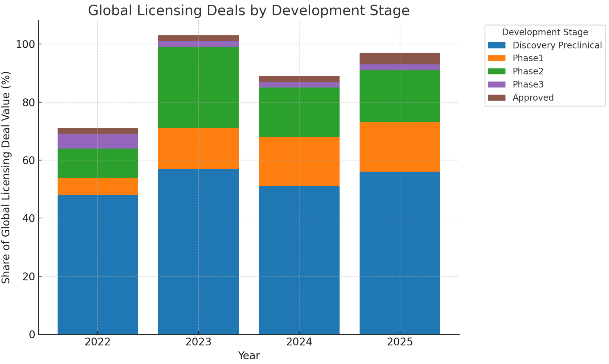The height and width of the screenshot is (364, 609).
Task: Click the 40 y-axis tick label
Action: tap(29, 218)
